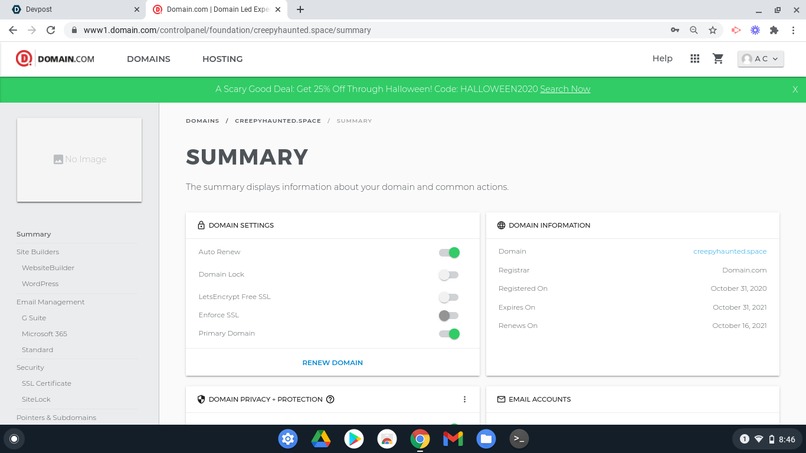Image resolution: width=806 pixels, height=453 pixels.
Task: Open the system tray clock area
Action: (768, 439)
